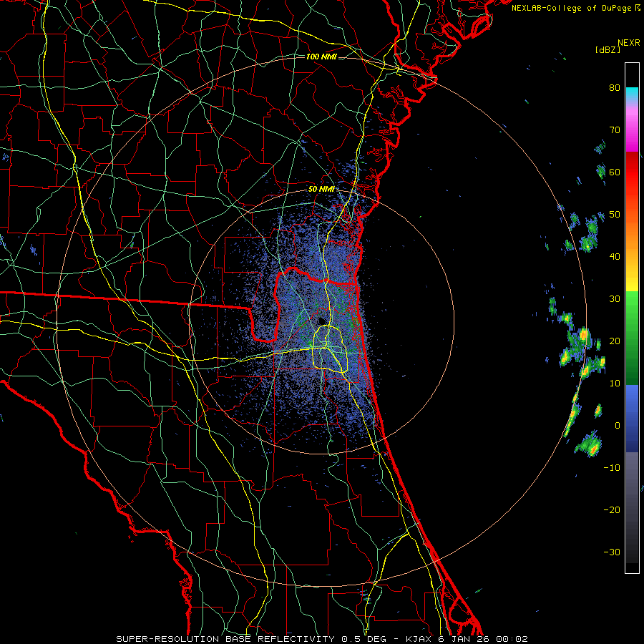Click the Super-Resolution Base Reflectivity caption
Image resolution: width=644 pixels, height=644 pixels.
click(x=321, y=639)
